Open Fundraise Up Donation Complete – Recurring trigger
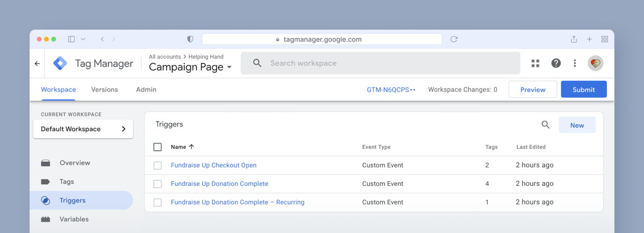The height and width of the screenshot is (233, 644). pos(237,202)
